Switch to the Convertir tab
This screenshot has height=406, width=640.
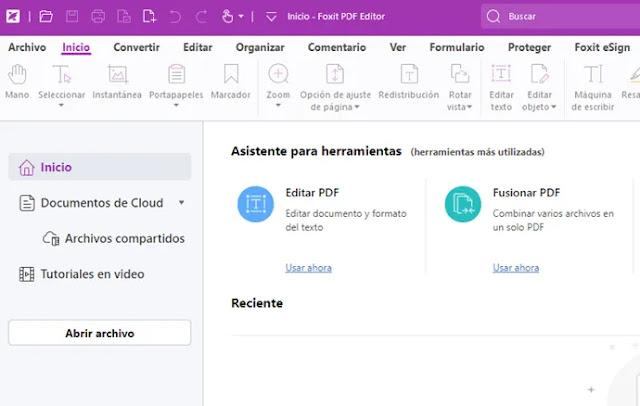click(136, 47)
